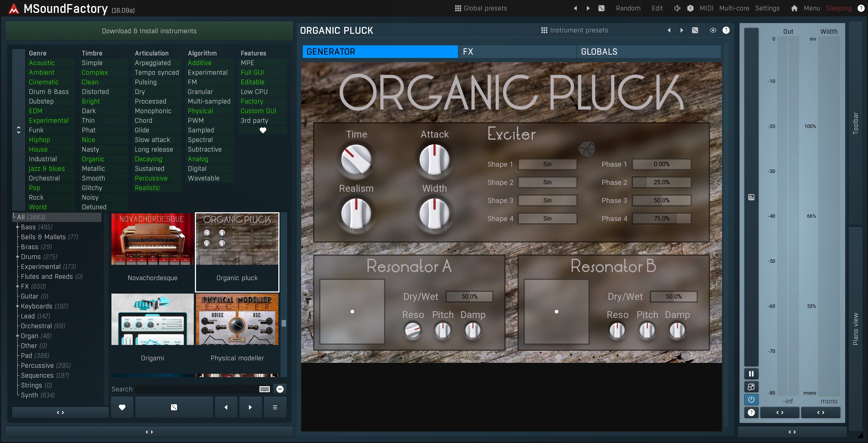
Task: Select previous instrument preset arrow
Action: pos(669,30)
